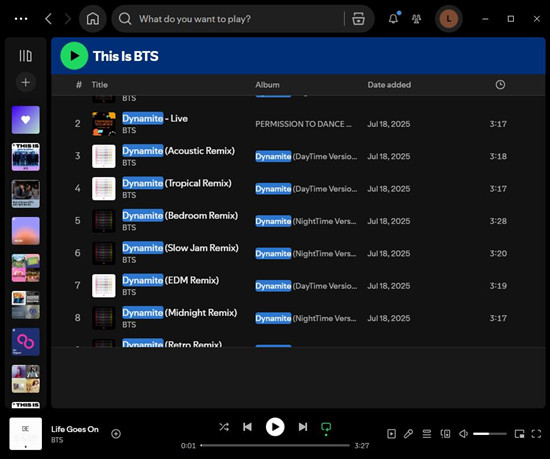The image size is (550, 459).
Task: Sort by Date added column header
Action: tap(389, 85)
